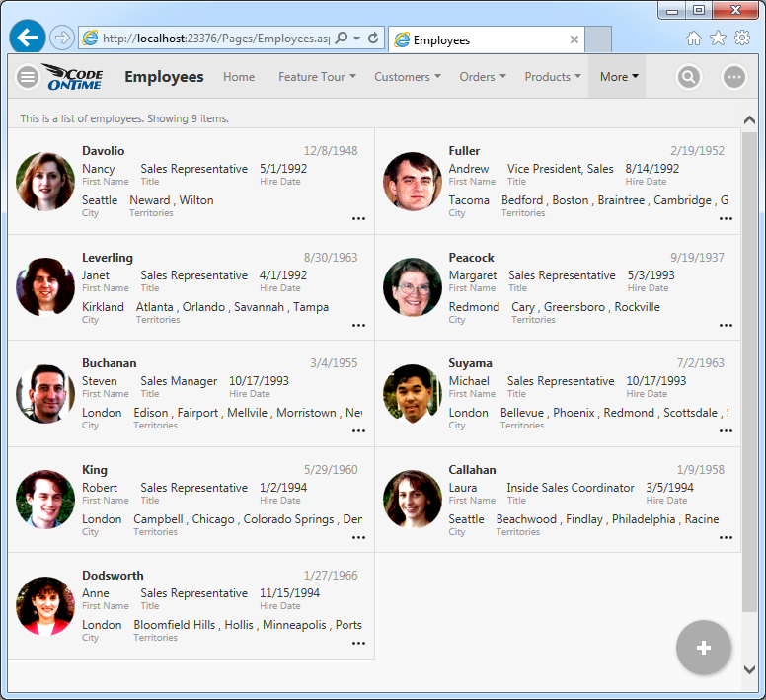
Task: Select the King last name heading
Action: 95,469
